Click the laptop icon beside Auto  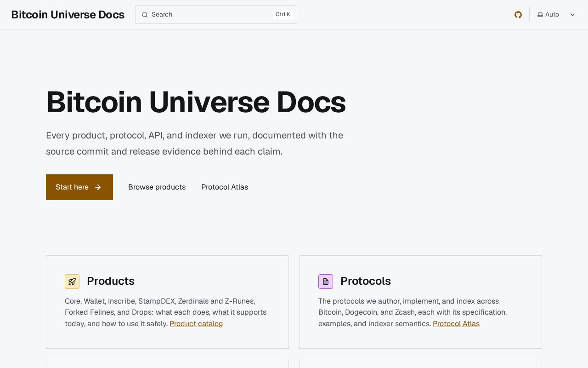540,15
